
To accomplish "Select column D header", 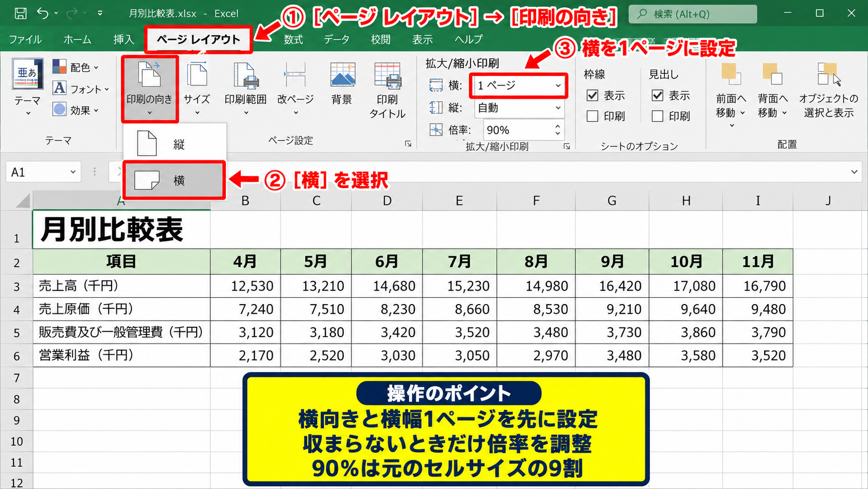I will 387,201.
